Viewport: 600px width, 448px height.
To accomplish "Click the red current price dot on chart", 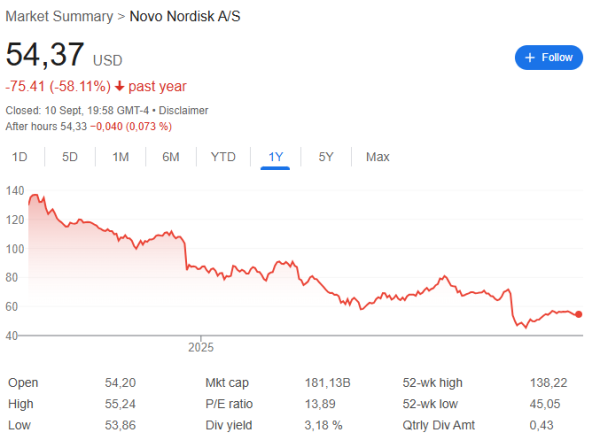I will click(x=579, y=314).
